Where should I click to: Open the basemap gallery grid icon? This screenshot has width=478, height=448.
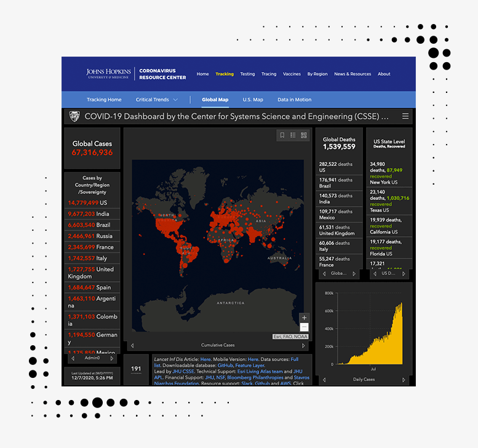[304, 135]
